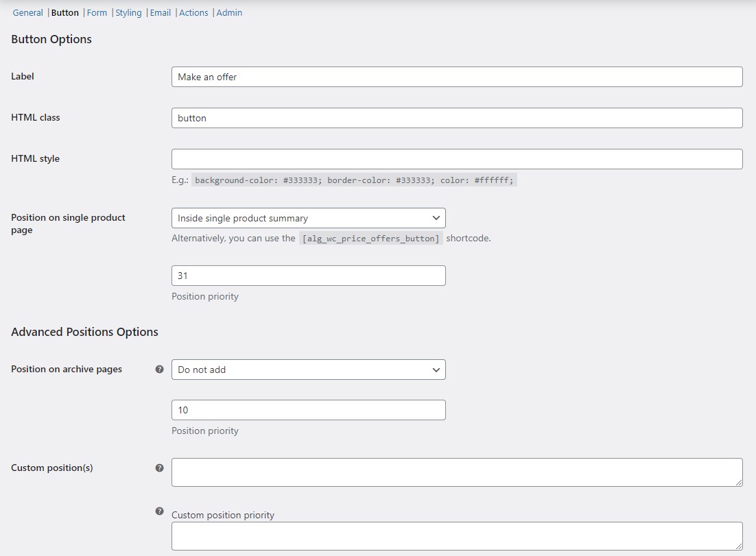Click help icon near Custom position priority
Viewport: 756px width, 556px height.
[159, 510]
